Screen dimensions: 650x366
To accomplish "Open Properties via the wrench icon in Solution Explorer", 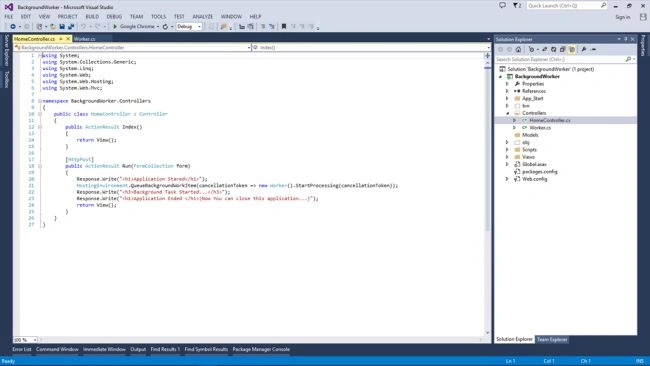I will tap(584, 49).
